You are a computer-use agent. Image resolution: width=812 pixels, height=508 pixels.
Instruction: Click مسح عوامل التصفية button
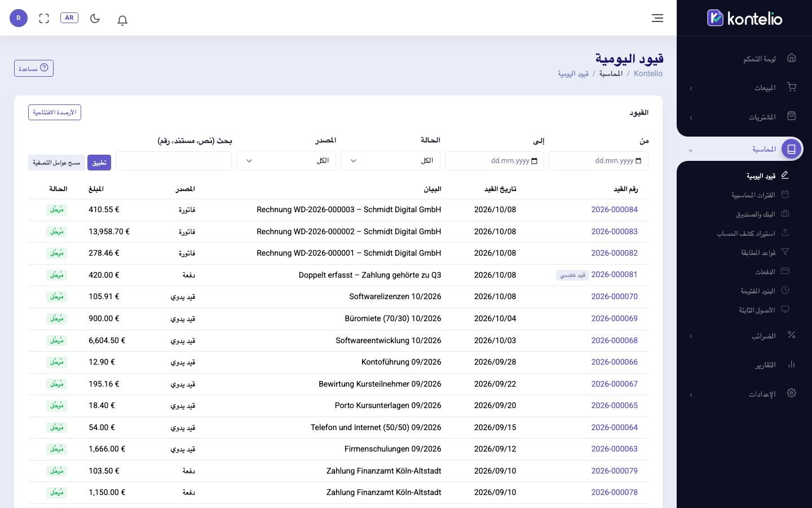pyautogui.click(x=56, y=163)
